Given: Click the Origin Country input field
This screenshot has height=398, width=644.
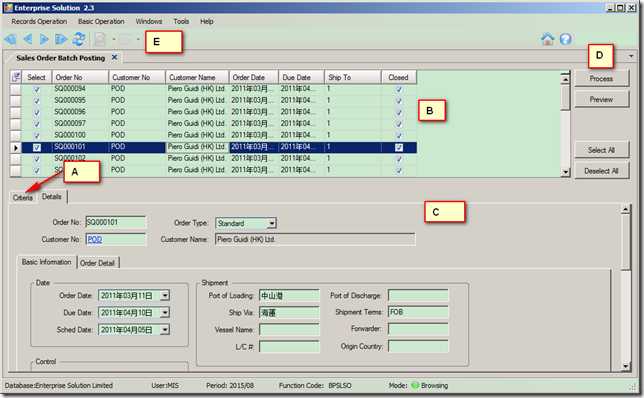Looking at the screenshot, I should click(418, 347).
